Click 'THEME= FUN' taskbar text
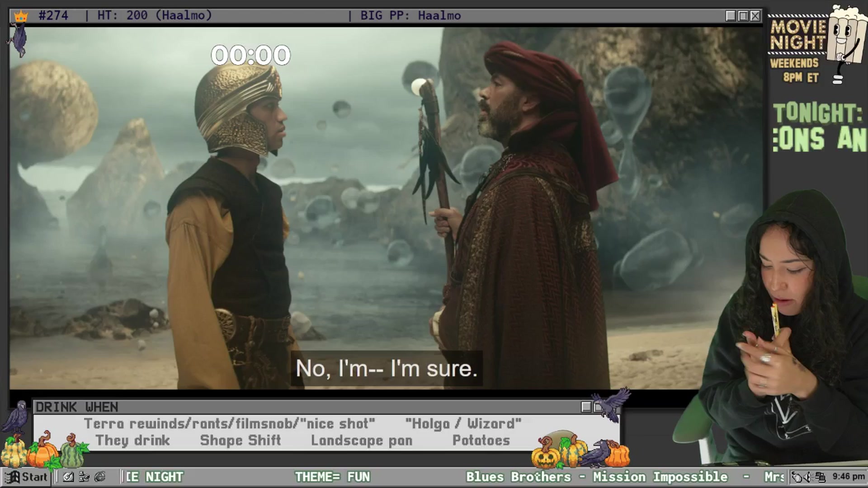Viewport: 868px width, 488px height. [332, 477]
